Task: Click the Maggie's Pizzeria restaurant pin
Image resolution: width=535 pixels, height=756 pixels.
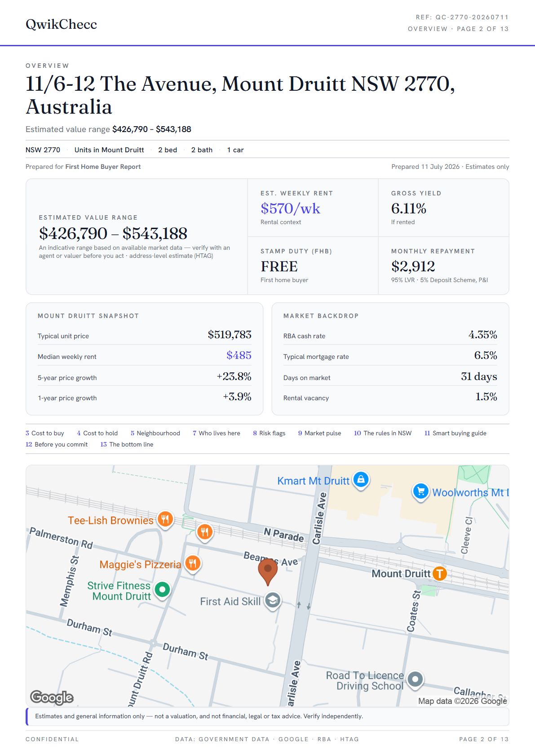Action: click(193, 563)
